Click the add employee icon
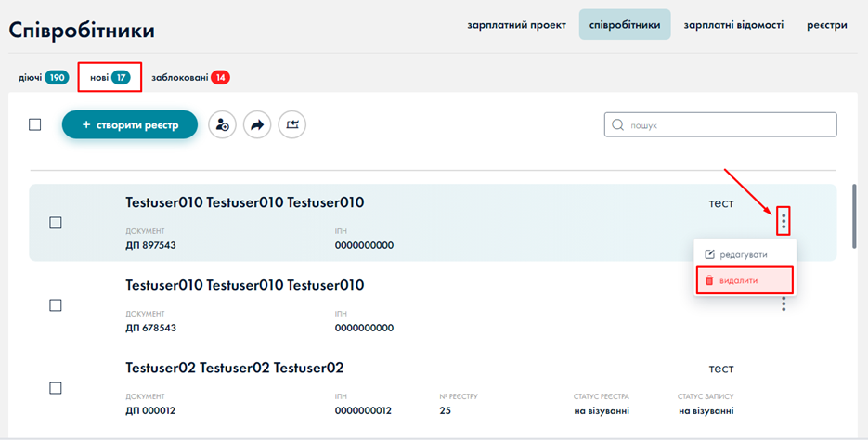 tap(222, 124)
